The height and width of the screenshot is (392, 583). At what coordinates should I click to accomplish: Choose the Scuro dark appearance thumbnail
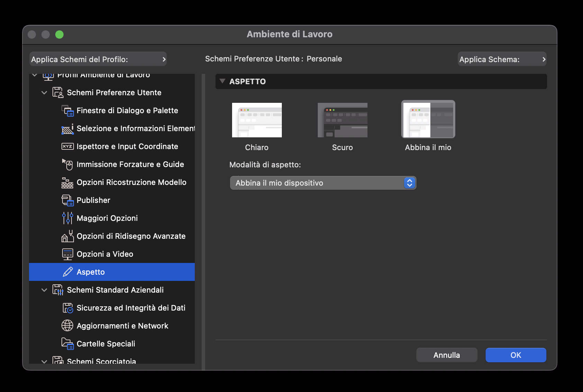[x=342, y=120]
